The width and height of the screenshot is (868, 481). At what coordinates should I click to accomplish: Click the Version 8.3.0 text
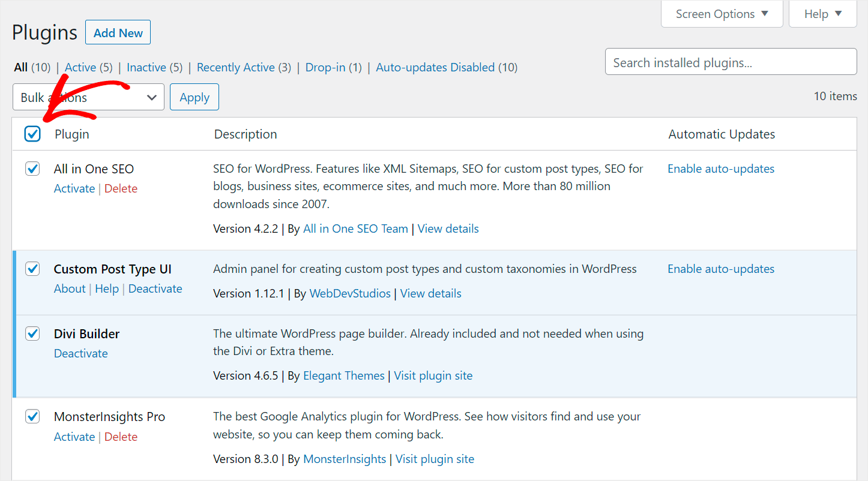[x=246, y=459]
